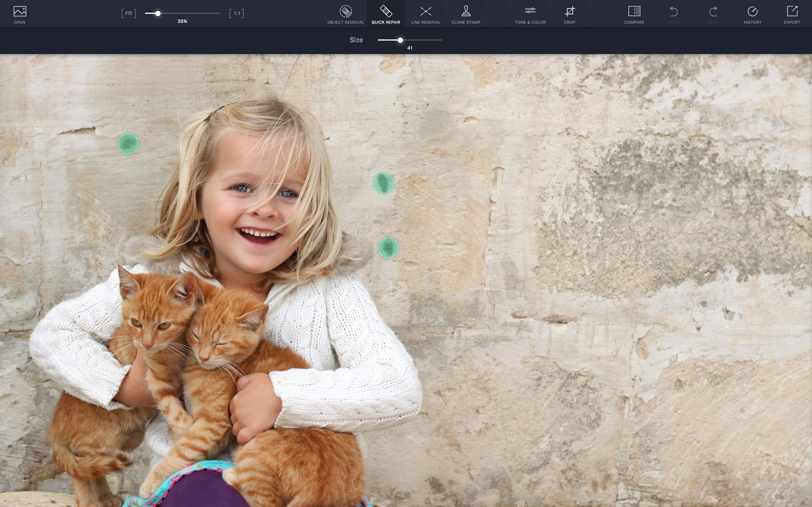Select the Crop tool
The height and width of the screenshot is (507, 812).
click(x=570, y=13)
